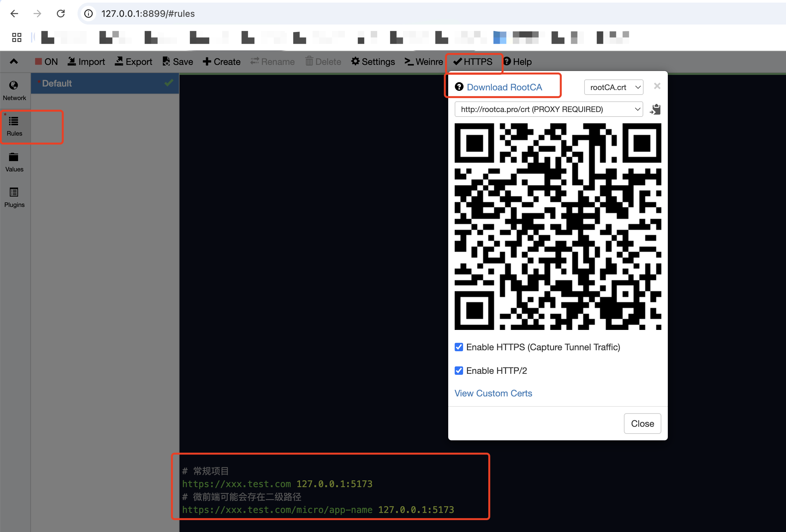The height and width of the screenshot is (532, 786).
Task: Switch to the Network panel
Action: [15, 91]
